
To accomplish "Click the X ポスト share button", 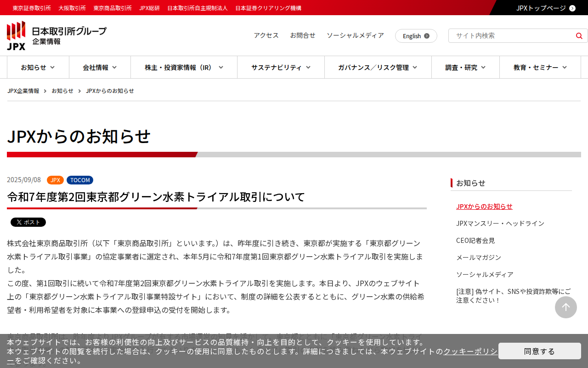I will pyautogui.click(x=28, y=222).
